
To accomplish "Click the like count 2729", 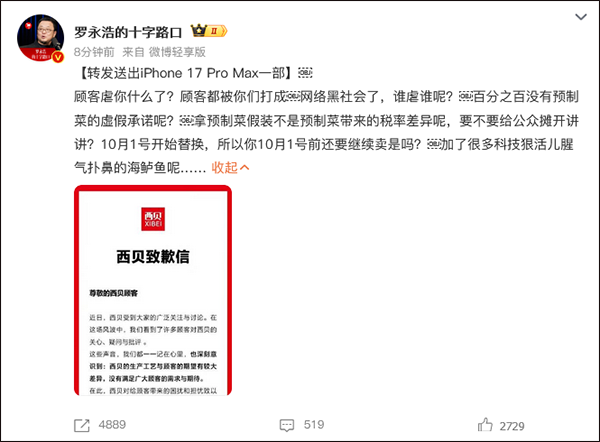I will click(512, 426).
